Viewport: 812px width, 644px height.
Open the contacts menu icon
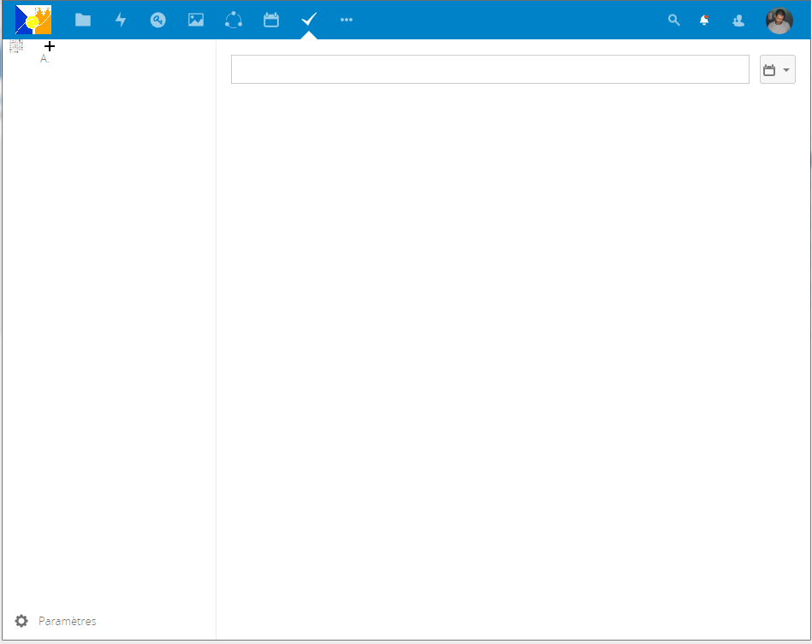(738, 21)
